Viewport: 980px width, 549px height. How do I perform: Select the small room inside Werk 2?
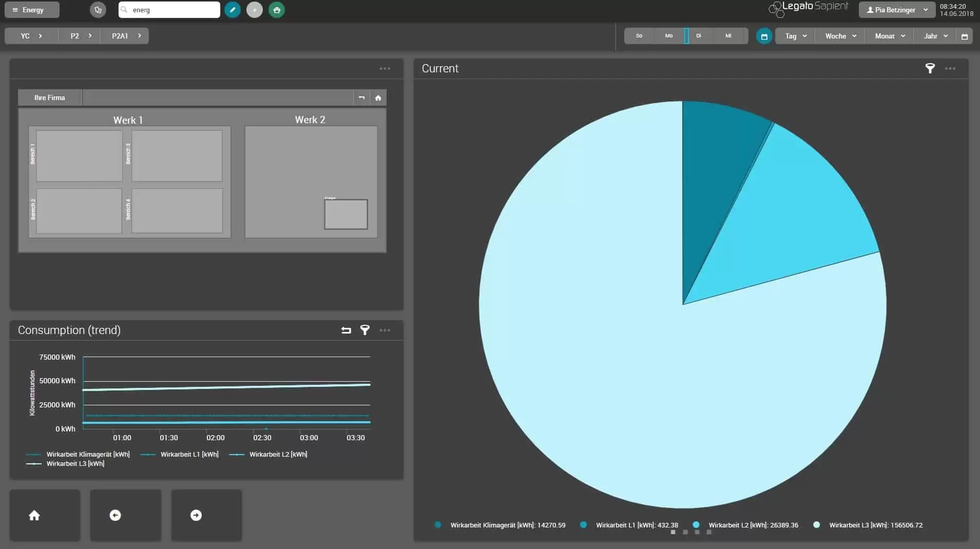(346, 214)
